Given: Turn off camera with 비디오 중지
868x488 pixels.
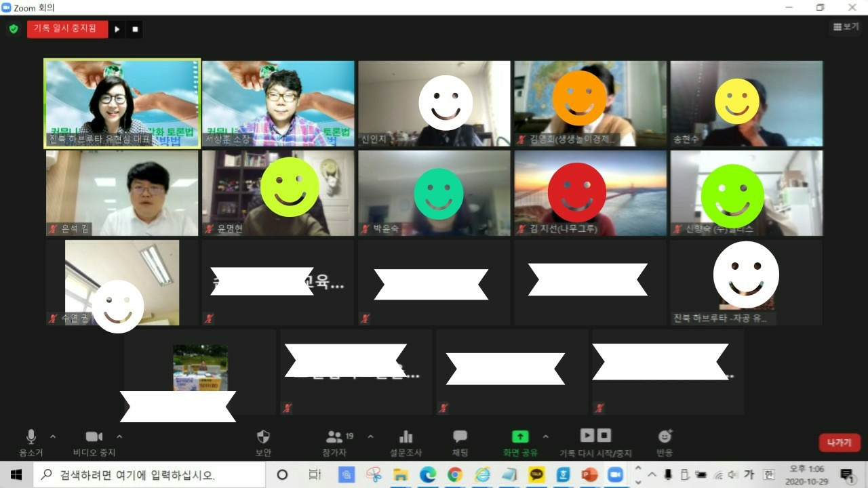Looking at the screenshot, I should click(x=94, y=443).
